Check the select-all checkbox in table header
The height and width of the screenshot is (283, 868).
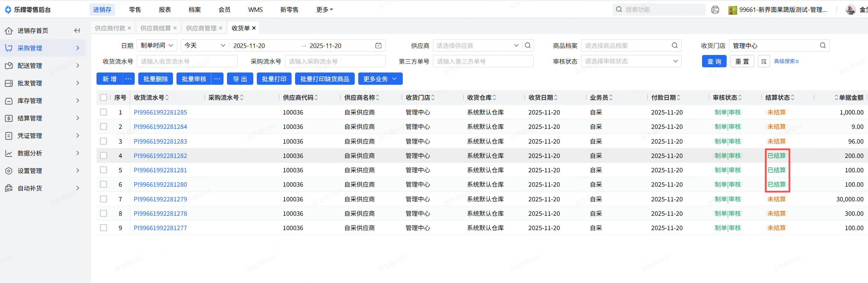[x=104, y=97]
